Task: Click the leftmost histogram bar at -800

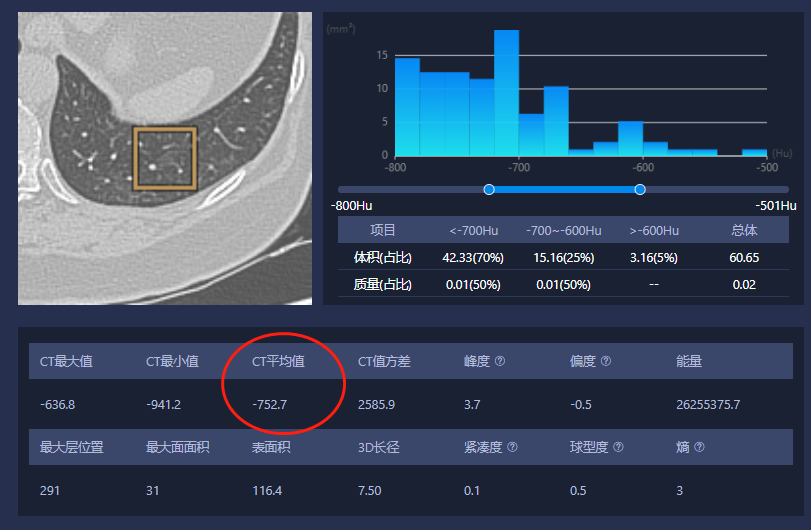Action: click(x=407, y=106)
